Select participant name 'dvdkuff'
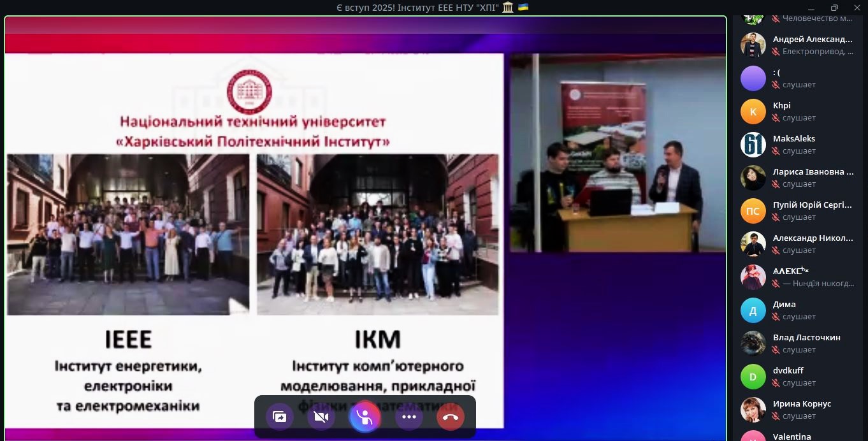 pos(788,370)
